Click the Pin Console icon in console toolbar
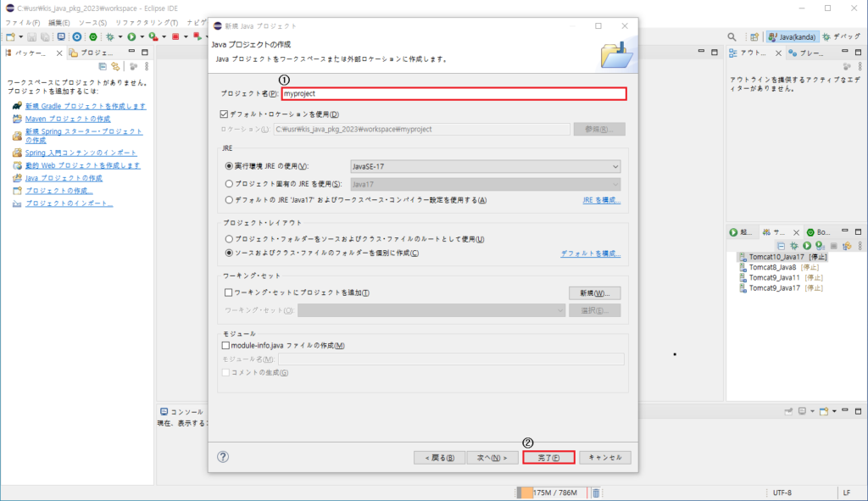 (788, 411)
